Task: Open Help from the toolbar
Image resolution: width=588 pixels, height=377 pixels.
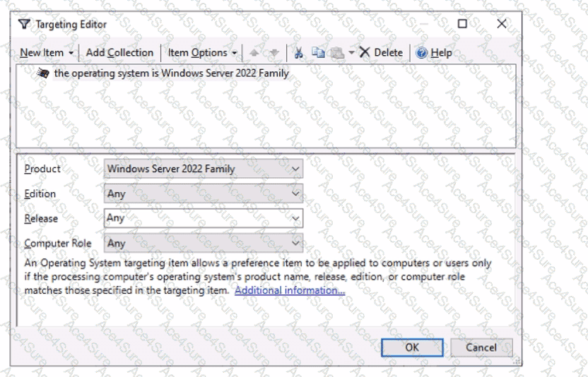Action: coord(434,53)
